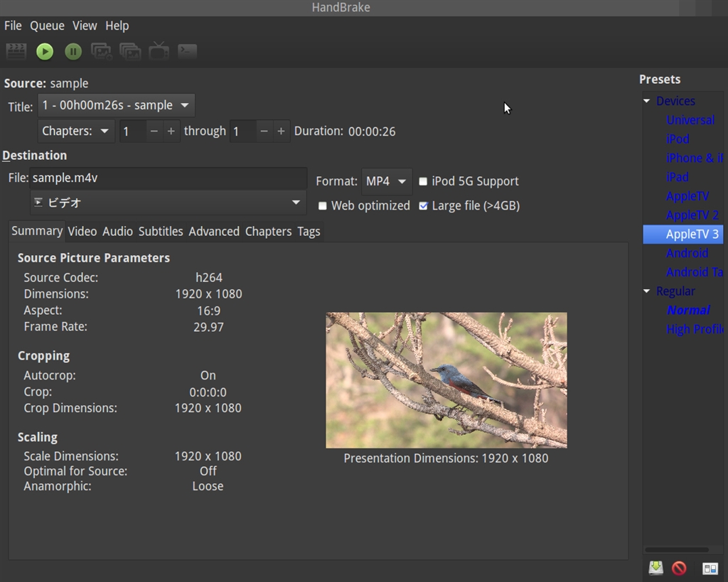Click the save preset green arrow icon

pyautogui.click(x=655, y=568)
